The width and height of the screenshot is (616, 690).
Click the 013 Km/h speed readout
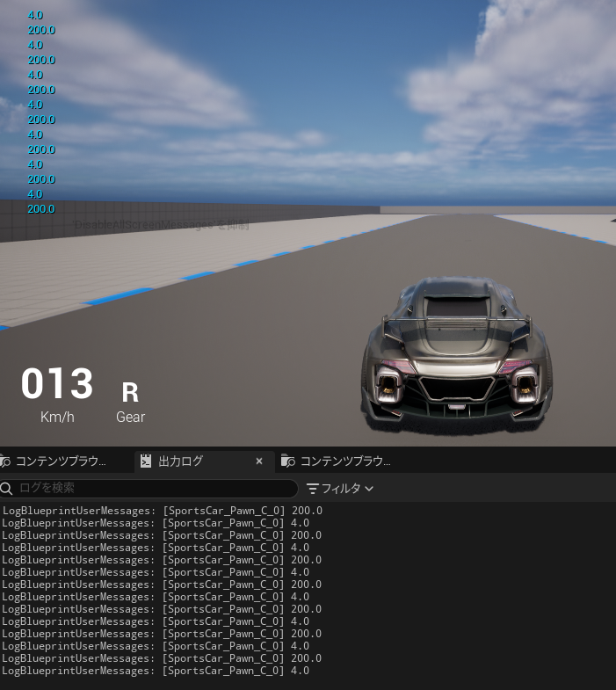tap(57, 385)
